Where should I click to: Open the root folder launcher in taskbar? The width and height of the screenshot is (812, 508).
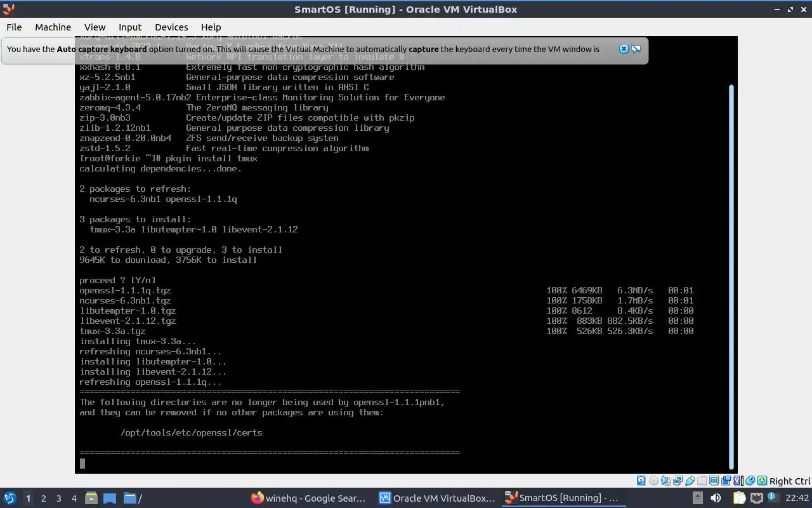(x=132, y=498)
